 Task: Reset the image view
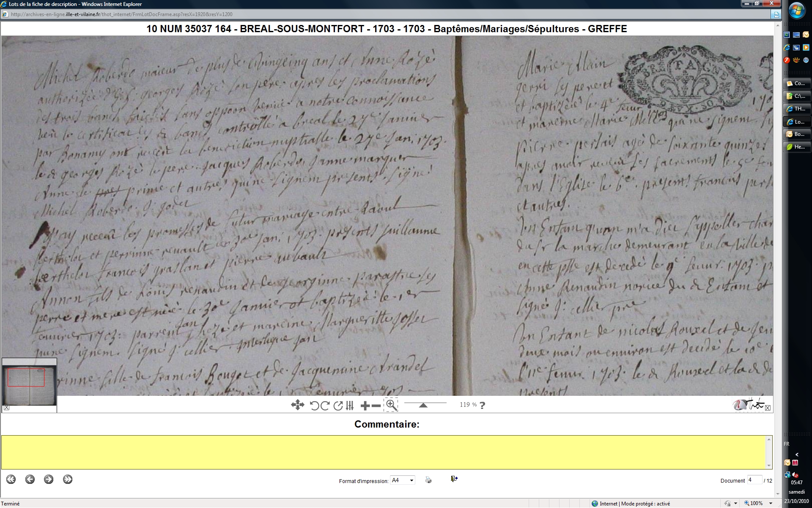coord(337,406)
